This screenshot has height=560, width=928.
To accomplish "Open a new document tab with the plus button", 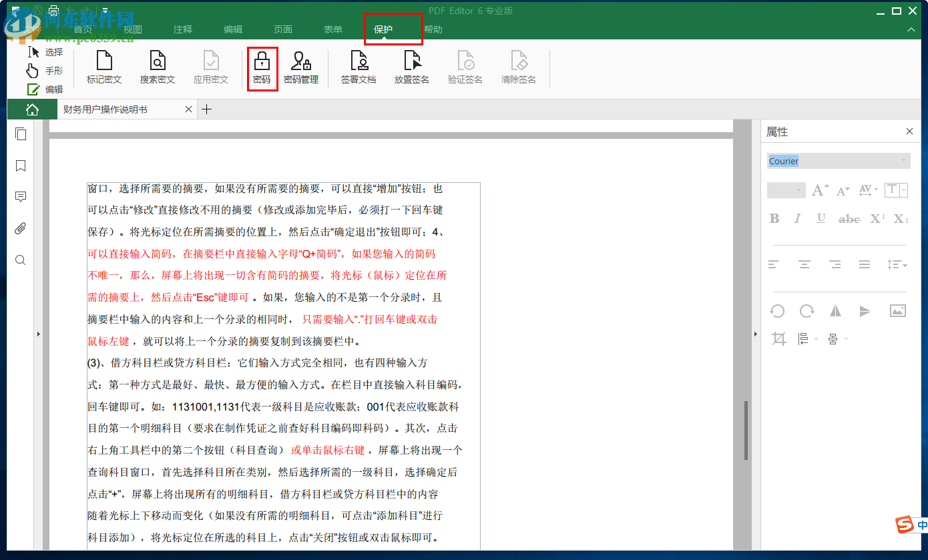I will pos(207,108).
